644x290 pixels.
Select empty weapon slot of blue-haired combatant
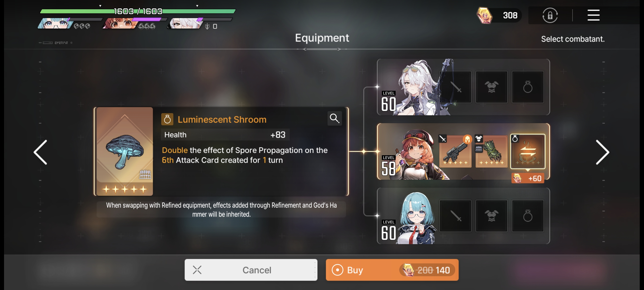(455, 216)
